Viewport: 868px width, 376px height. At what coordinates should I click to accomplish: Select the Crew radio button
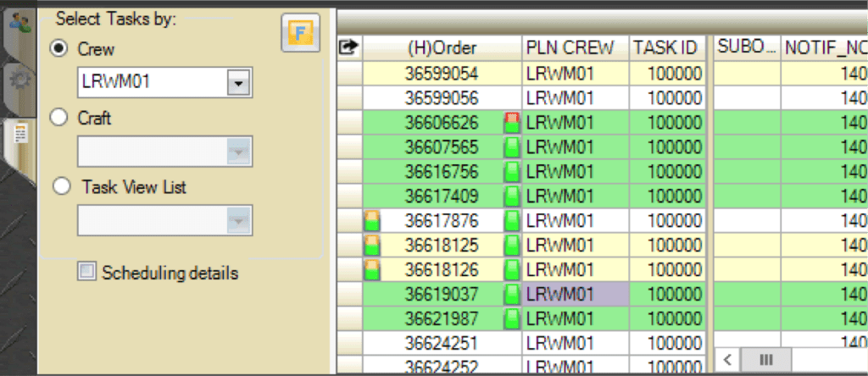click(59, 49)
